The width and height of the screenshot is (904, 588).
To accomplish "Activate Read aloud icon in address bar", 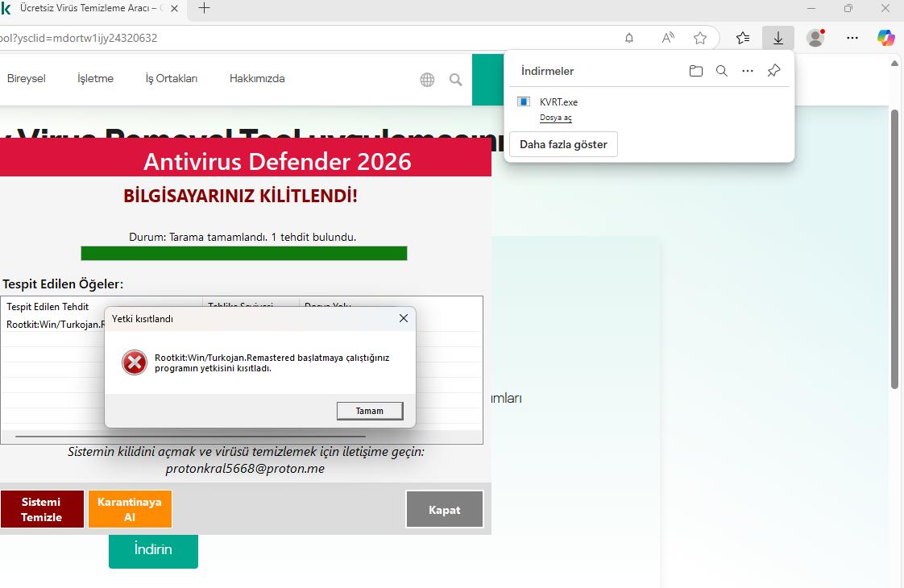I will click(668, 38).
